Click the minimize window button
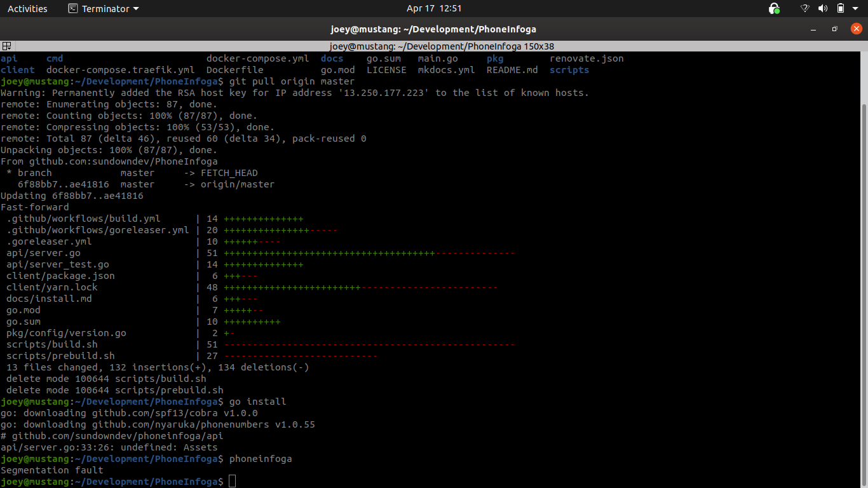The height and width of the screenshot is (488, 868). tap(813, 29)
